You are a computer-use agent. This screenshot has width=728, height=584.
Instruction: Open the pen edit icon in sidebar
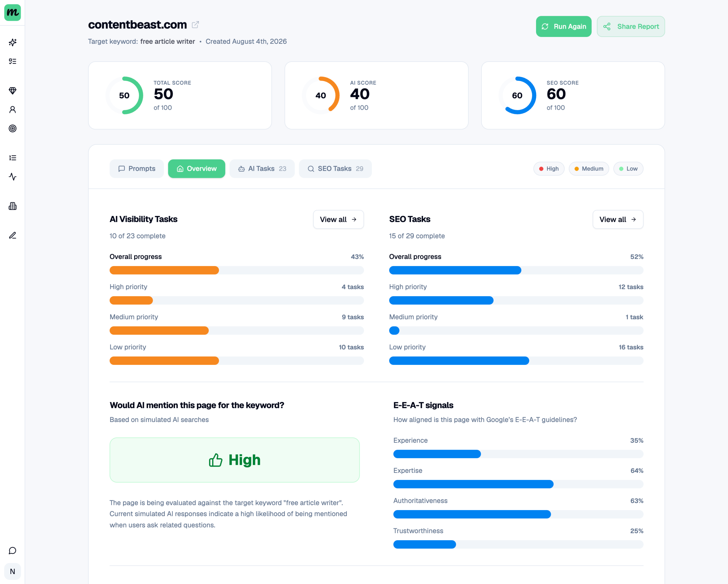(x=13, y=235)
